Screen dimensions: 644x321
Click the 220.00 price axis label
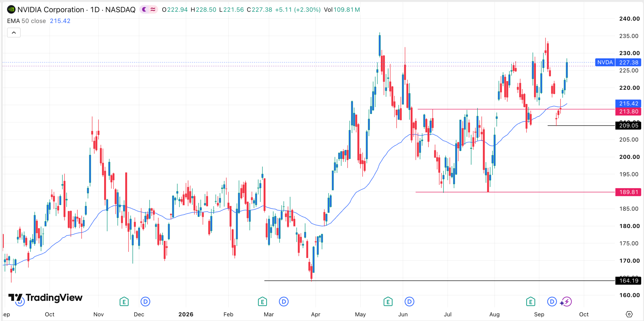(629, 88)
